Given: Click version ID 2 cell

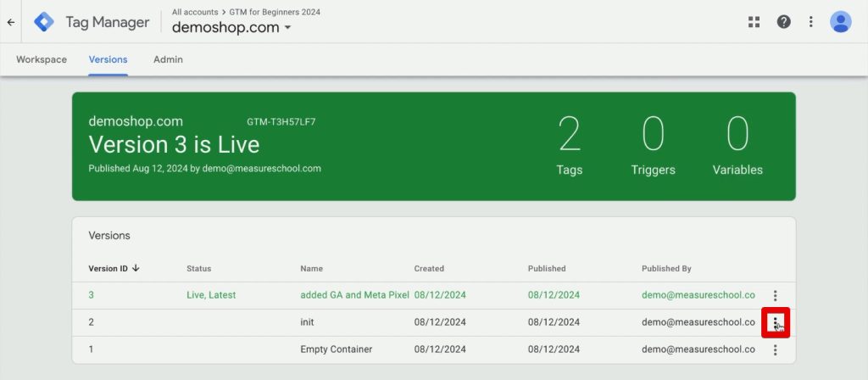Looking at the screenshot, I should tap(92, 321).
